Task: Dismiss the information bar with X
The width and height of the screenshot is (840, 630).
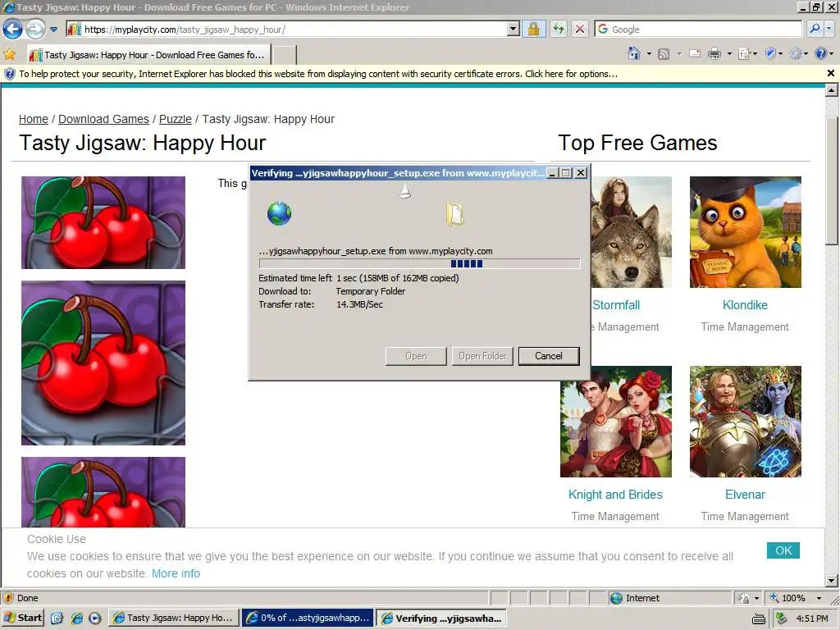Action: click(x=831, y=73)
